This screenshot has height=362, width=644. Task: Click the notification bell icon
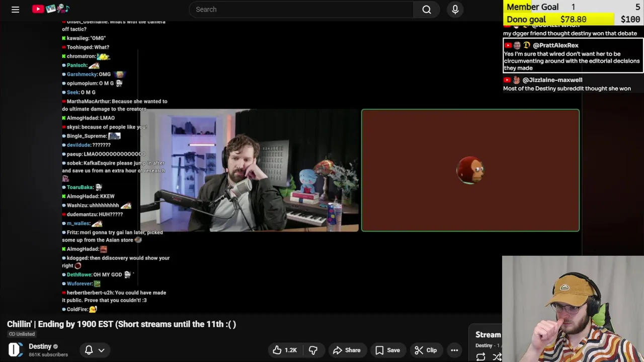(89, 350)
